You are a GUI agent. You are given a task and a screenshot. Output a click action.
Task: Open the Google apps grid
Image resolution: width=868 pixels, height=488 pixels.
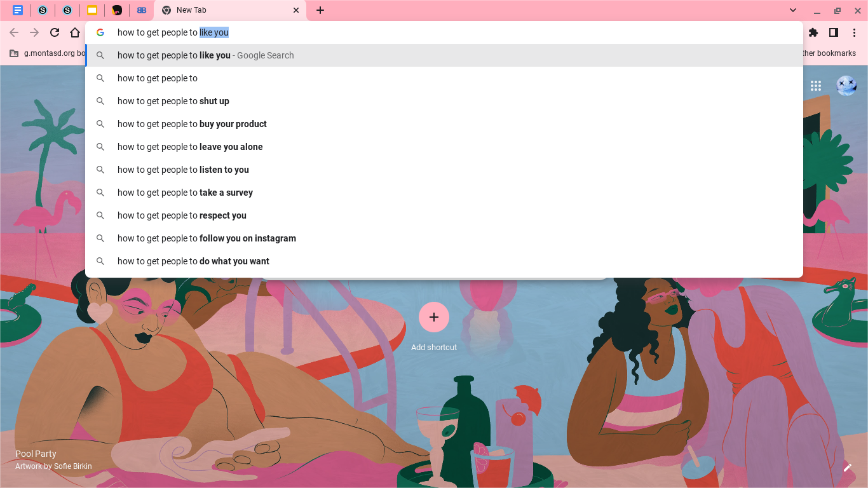(x=816, y=86)
